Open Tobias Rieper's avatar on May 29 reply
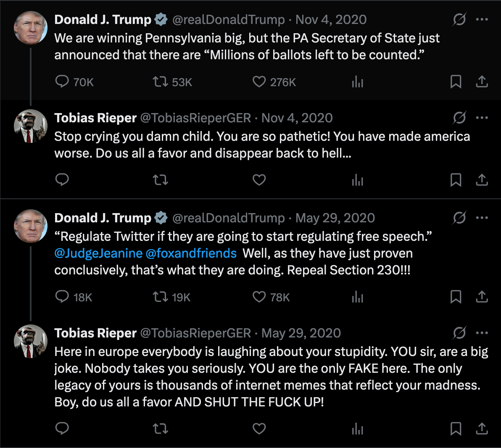The height and width of the screenshot is (448, 501). coord(31,341)
